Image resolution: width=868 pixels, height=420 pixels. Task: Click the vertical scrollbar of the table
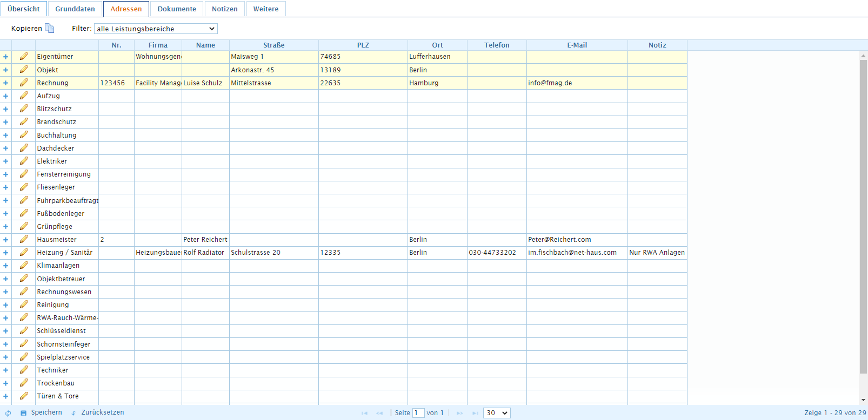tap(863, 216)
